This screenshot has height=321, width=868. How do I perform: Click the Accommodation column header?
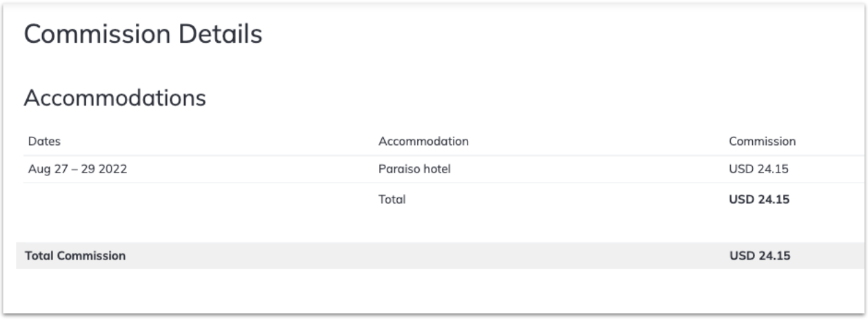point(424,142)
